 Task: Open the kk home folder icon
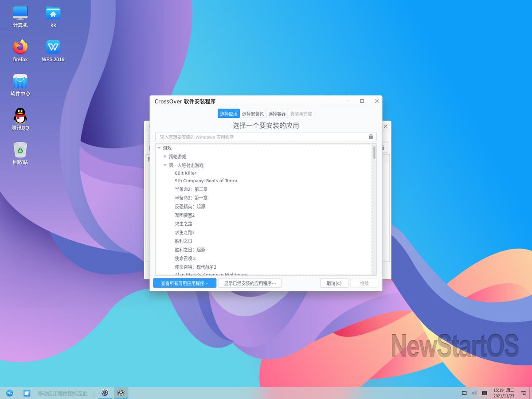pos(53,17)
